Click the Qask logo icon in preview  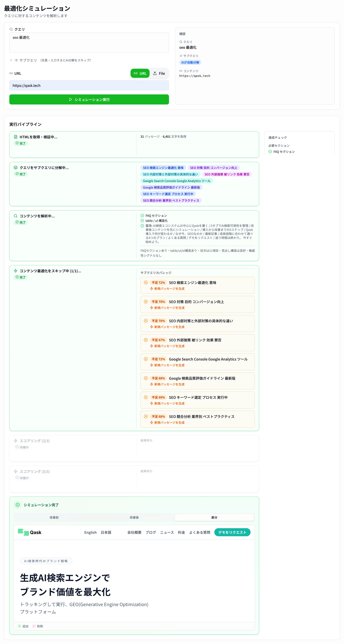click(24, 532)
